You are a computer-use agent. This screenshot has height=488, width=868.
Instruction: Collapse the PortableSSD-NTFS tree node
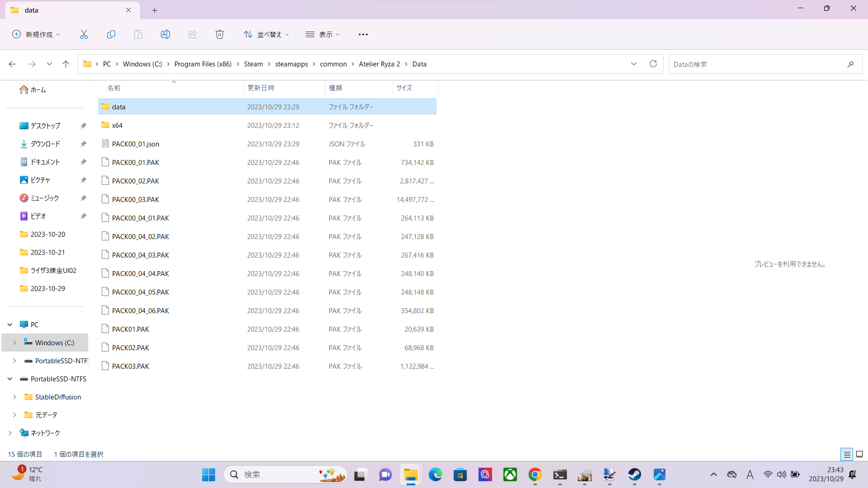pos(10,379)
